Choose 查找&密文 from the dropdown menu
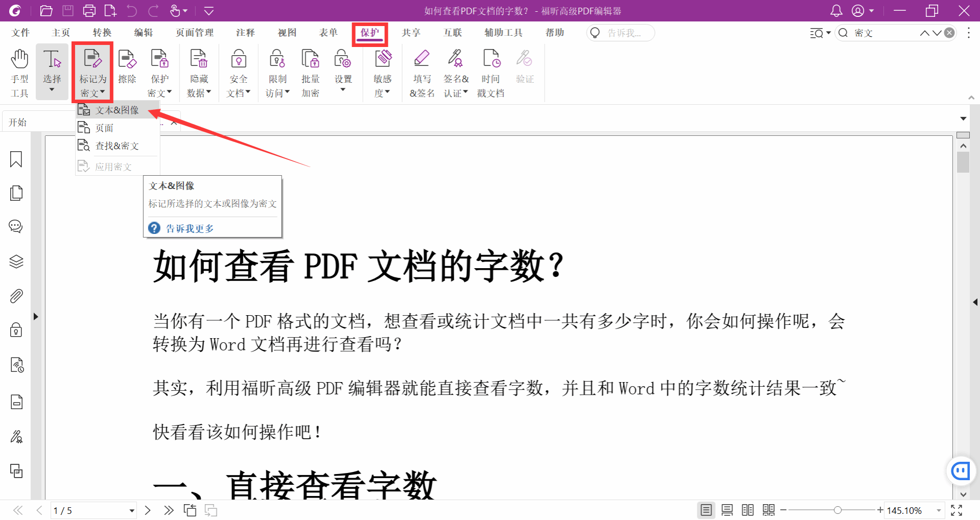The image size is (980, 520). coord(117,146)
